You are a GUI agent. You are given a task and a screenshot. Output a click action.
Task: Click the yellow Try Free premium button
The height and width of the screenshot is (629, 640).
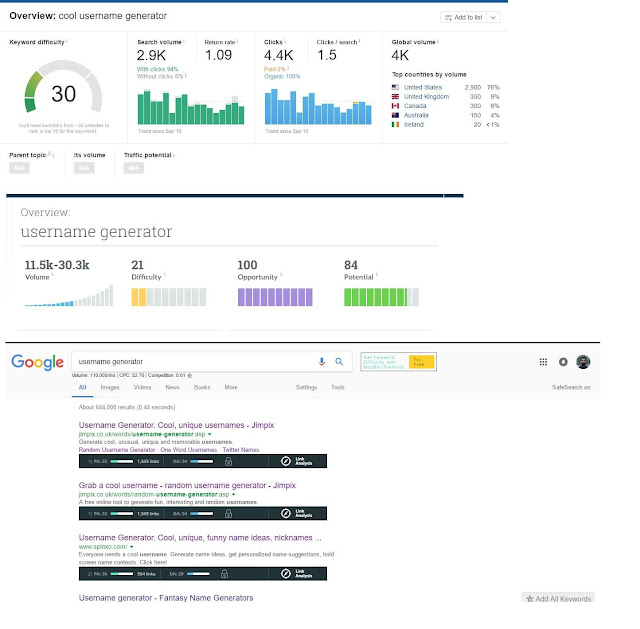(421, 362)
